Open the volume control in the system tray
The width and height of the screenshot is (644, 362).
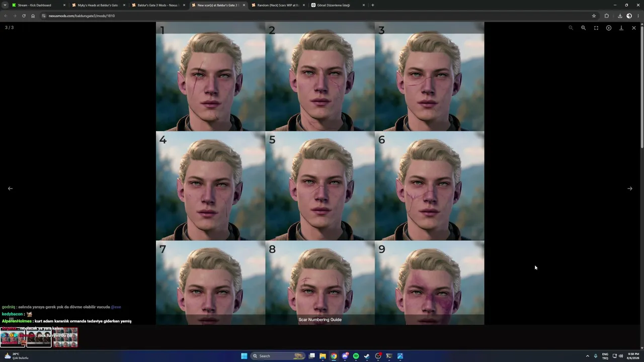(620, 356)
